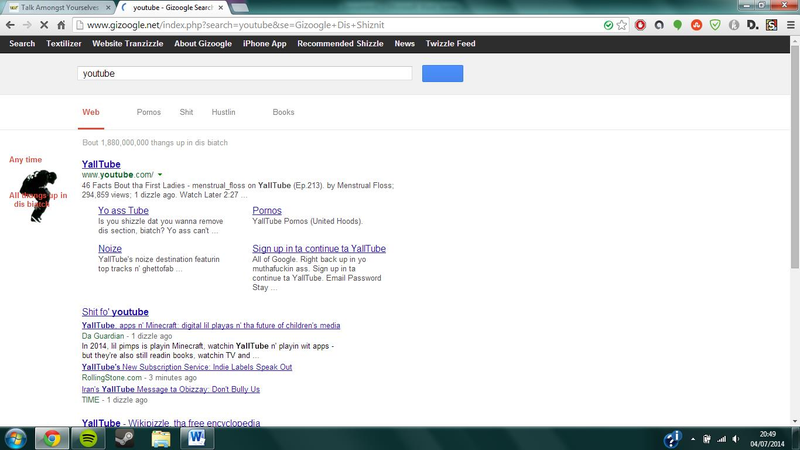Image resolution: width=800 pixels, height=450 pixels.
Task: Open the Noize sublink
Action: (110, 248)
